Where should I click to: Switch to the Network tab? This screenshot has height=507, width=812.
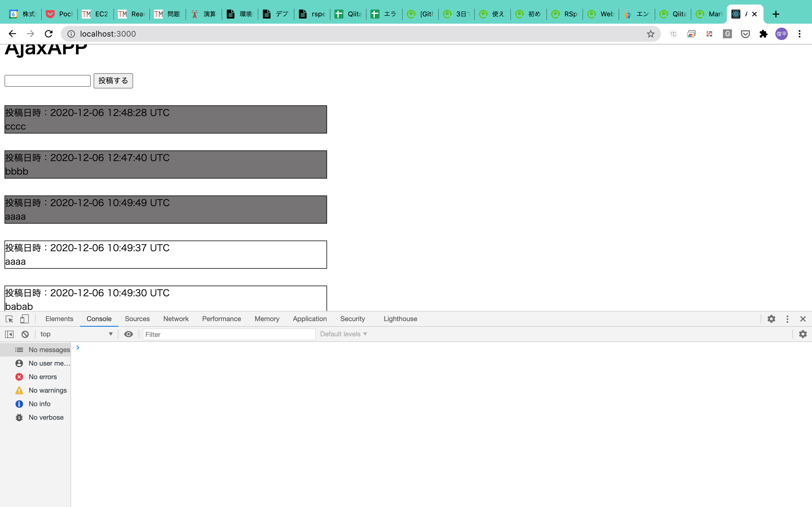176,319
